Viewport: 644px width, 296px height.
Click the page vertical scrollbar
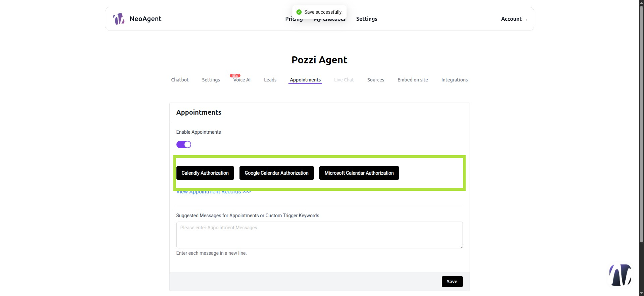pos(641,124)
